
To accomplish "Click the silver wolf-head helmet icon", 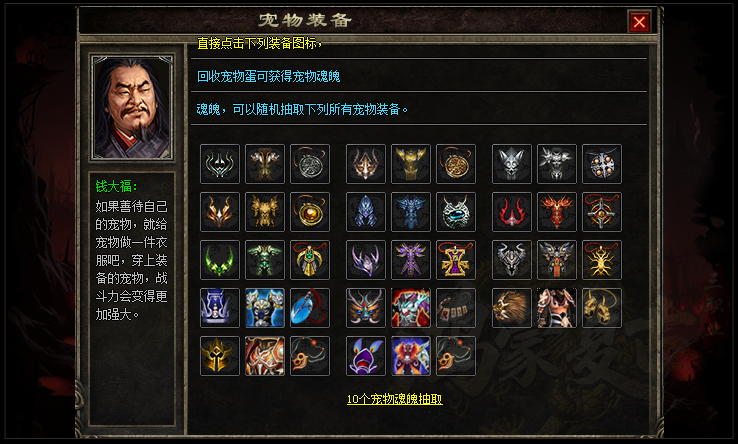I will click(512, 164).
